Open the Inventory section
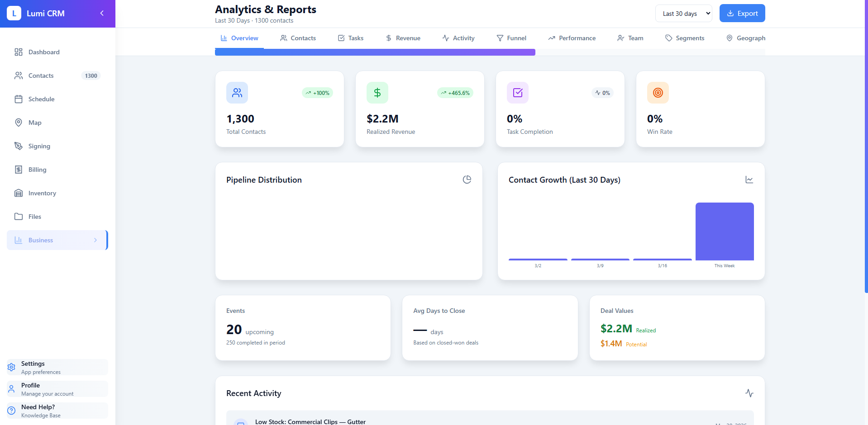Viewport: 868px width, 425px height. click(x=41, y=193)
